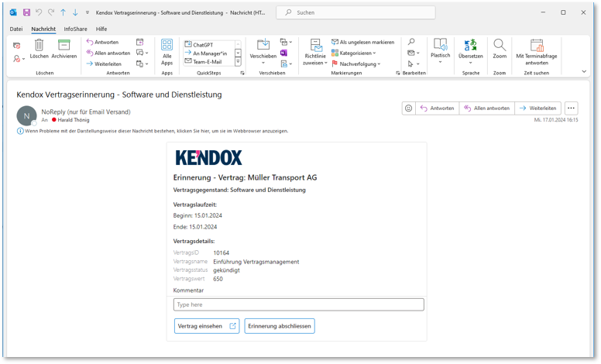Click the view in Webbrowser info bar
The width and height of the screenshot is (601, 364).
[156, 131]
